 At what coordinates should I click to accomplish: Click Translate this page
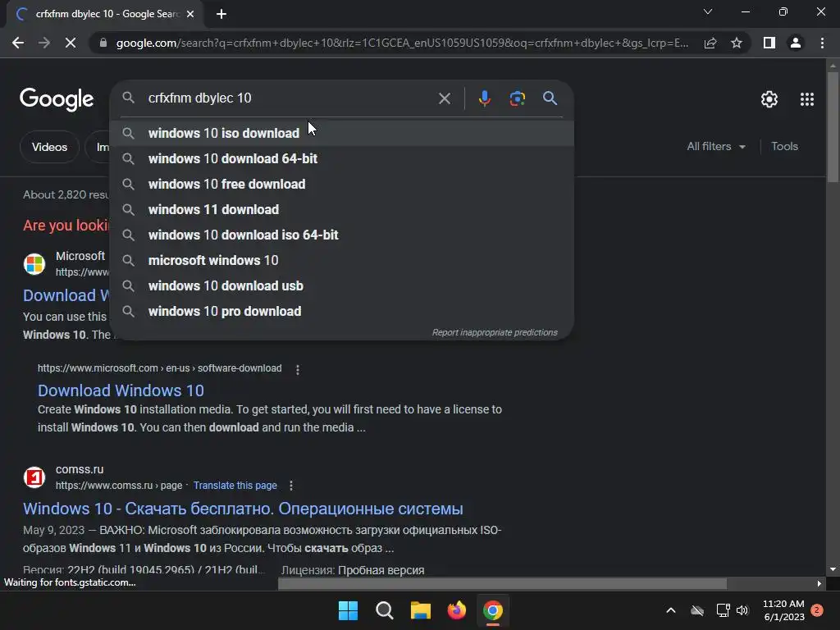[x=235, y=486]
